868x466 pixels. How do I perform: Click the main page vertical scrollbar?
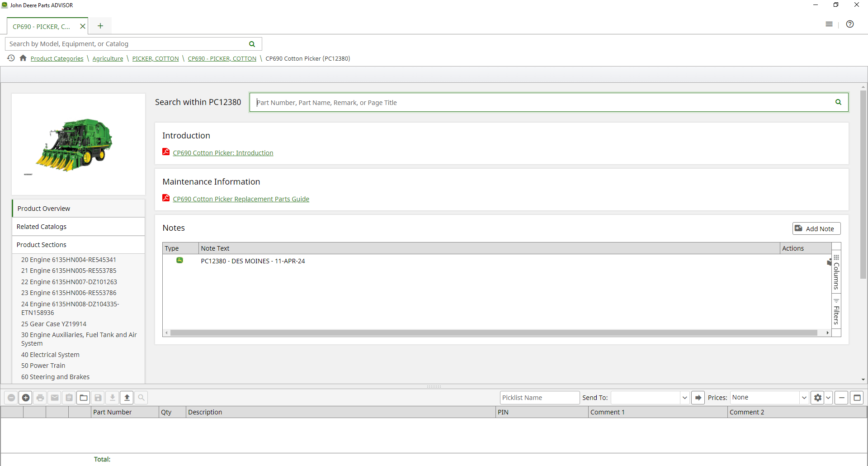(x=863, y=185)
